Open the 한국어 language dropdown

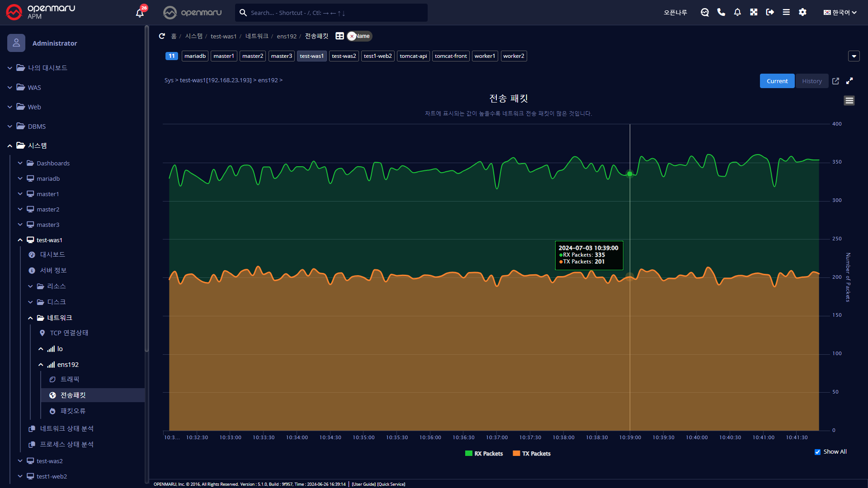(x=840, y=12)
